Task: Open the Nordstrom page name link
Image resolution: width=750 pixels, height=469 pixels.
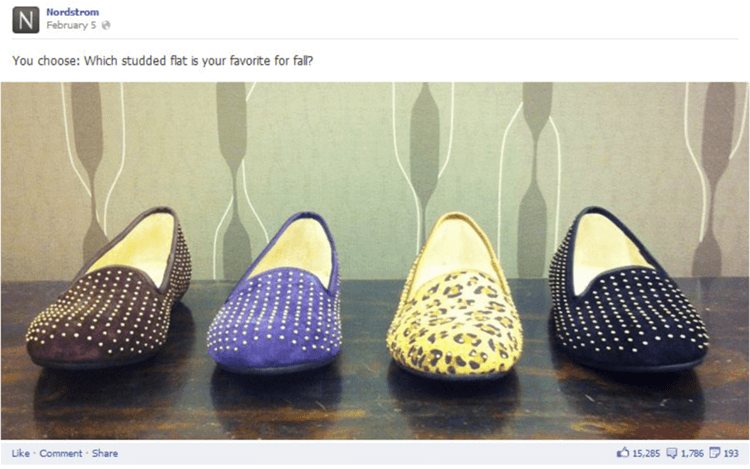Action: tap(73, 12)
